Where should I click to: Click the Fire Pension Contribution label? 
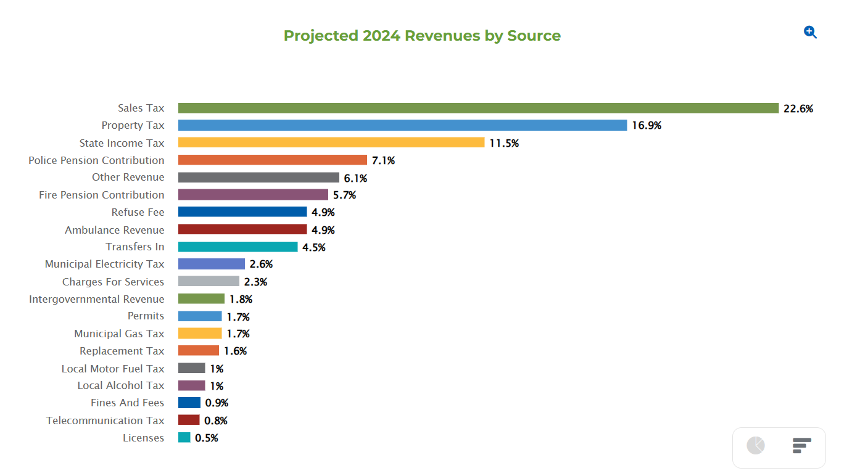coord(102,195)
